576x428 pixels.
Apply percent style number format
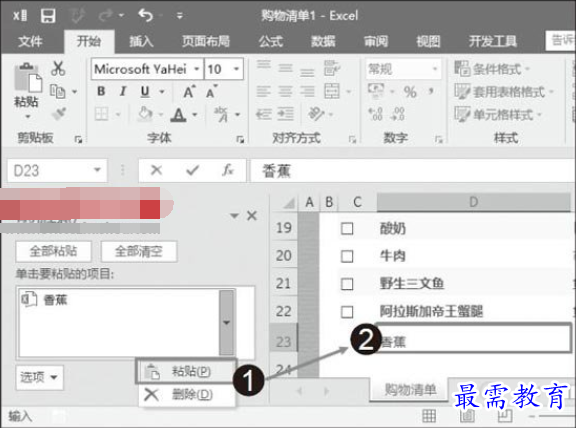pos(410,92)
